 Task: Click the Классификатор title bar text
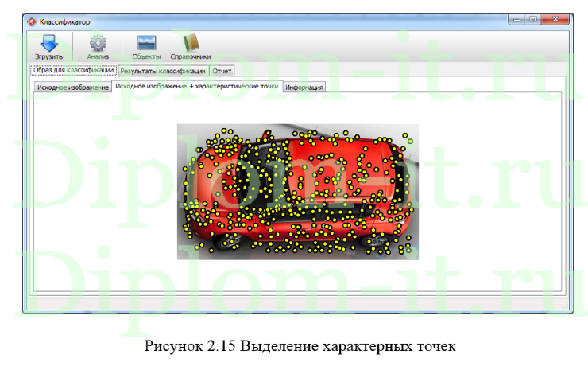65,21
